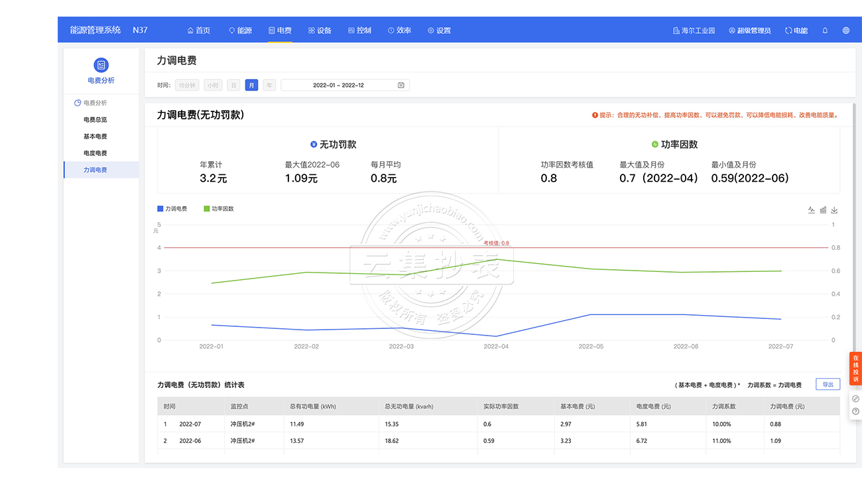Open notifications bell icon

pos(825,31)
